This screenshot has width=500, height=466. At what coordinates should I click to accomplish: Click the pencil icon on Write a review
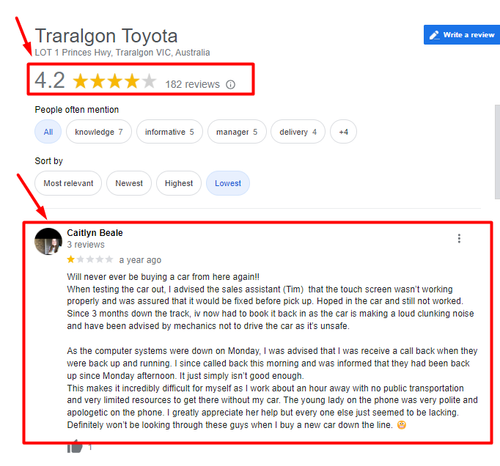coord(434,35)
